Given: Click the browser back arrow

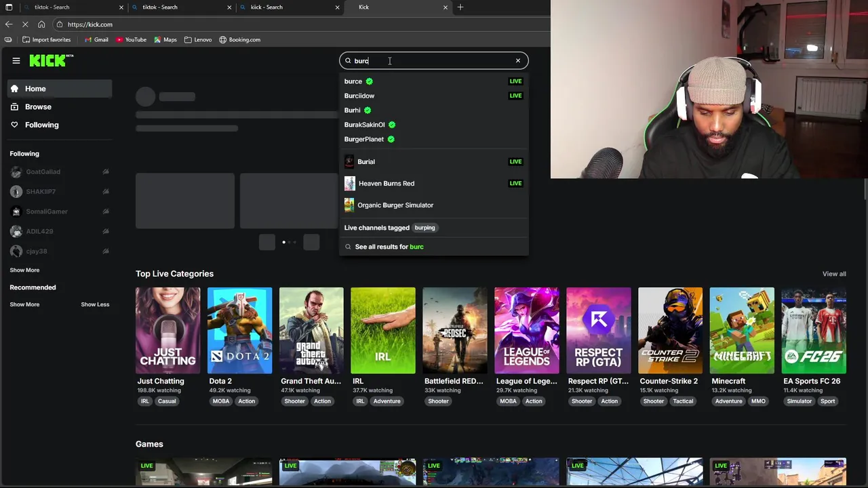Looking at the screenshot, I should 9,24.
